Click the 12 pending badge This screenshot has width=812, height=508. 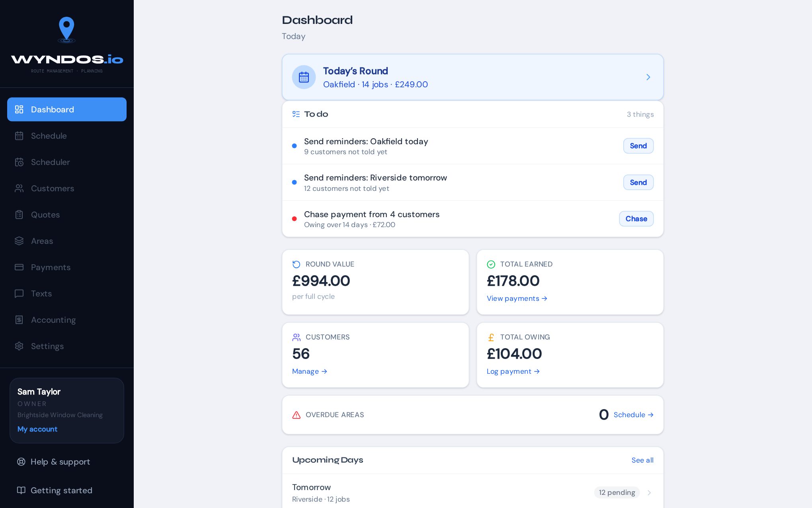tap(617, 492)
